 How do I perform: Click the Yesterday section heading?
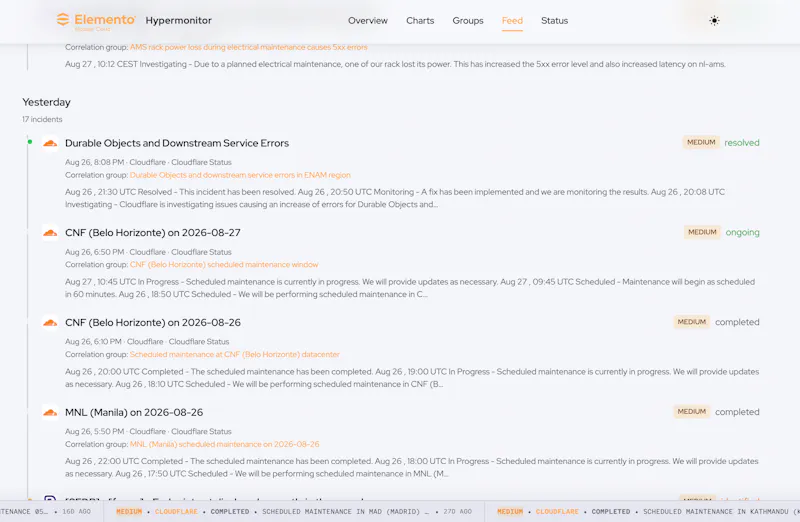(x=46, y=102)
